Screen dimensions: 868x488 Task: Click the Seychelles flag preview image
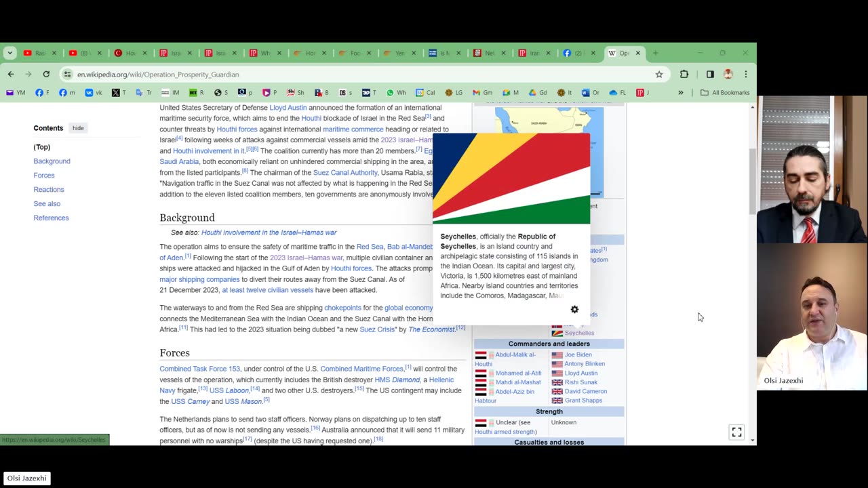511,178
